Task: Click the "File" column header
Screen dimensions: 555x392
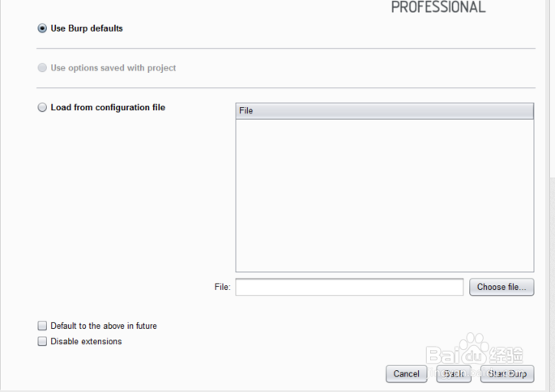Action: [385, 111]
